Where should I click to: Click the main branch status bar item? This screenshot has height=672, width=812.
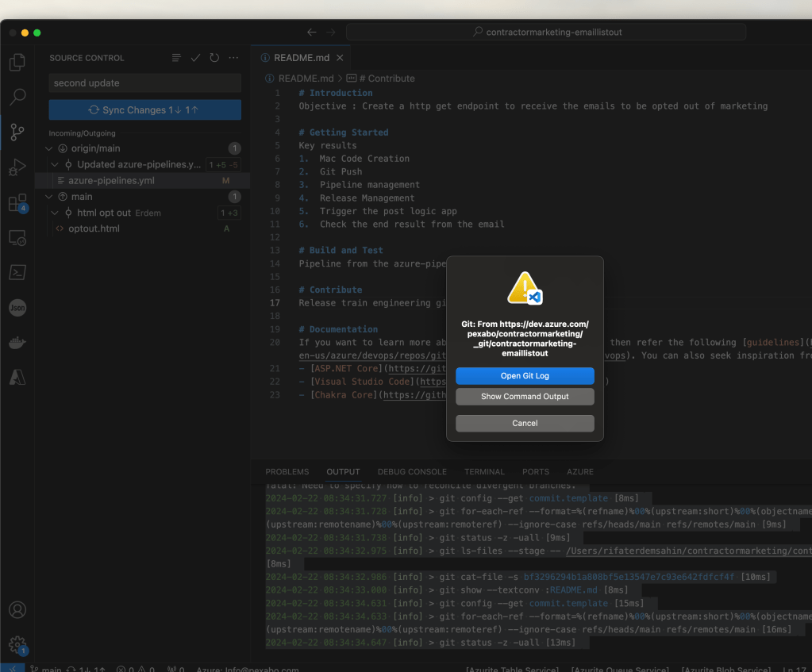click(x=45, y=669)
